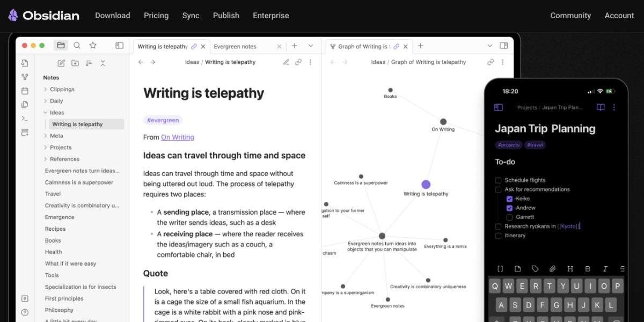The width and height of the screenshot is (644, 322).
Task: Follow the On Writing link
Action: (x=178, y=137)
